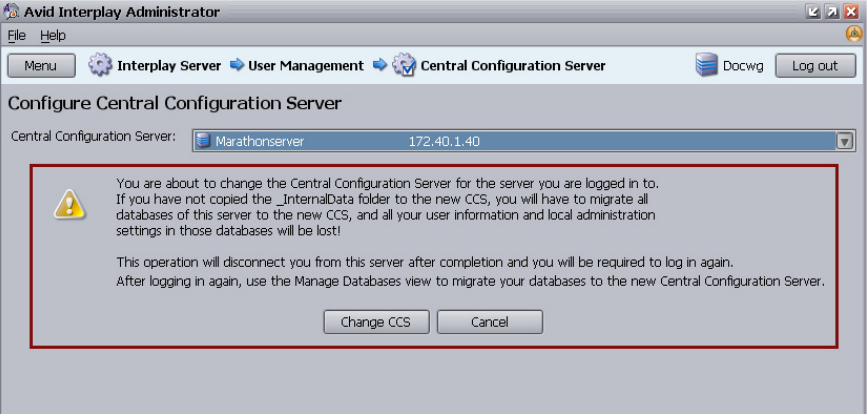The height and width of the screenshot is (414, 867).
Task: Minimize the Avid Interplay Administrator window
Action: point(813,12)
